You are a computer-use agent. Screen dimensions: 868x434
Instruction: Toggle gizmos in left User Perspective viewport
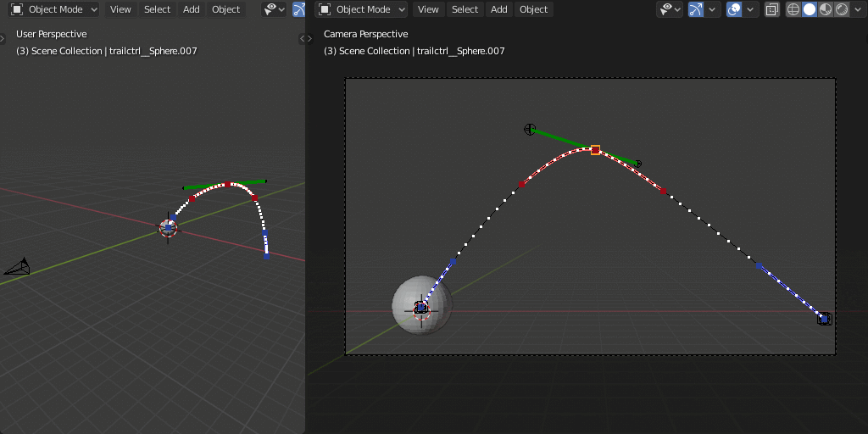click(299, 9)
